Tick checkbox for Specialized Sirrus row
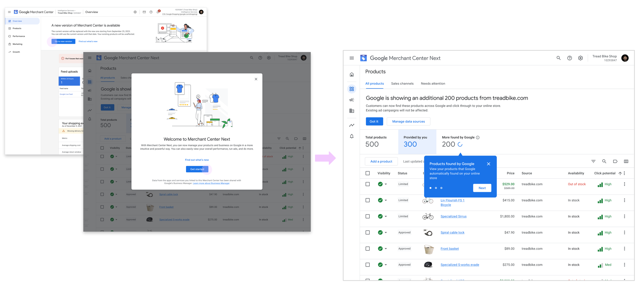This screenshot has height=290, width=644. click(368, 216)
